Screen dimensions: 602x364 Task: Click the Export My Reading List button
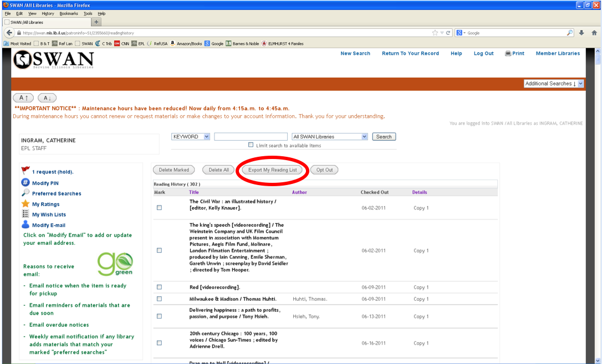click(272, 170)
